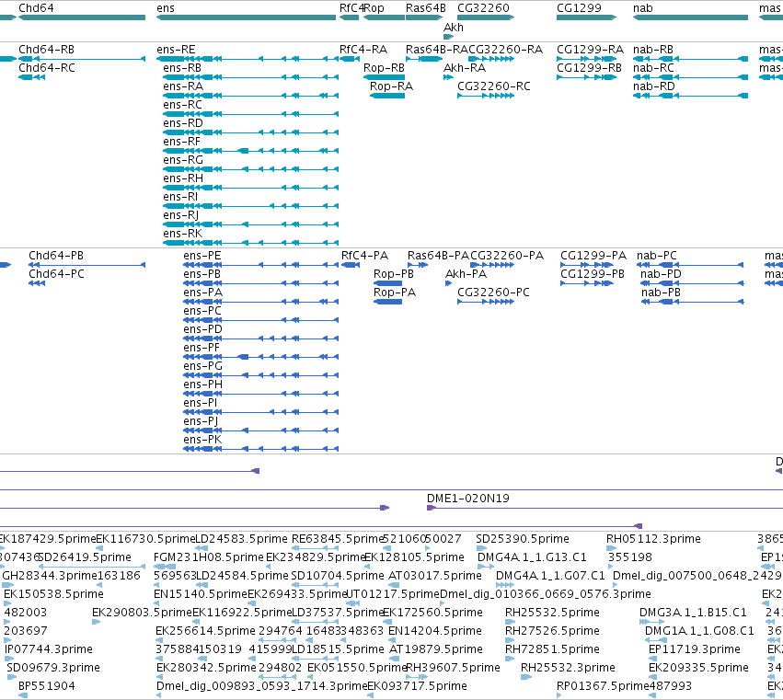
Task: Click the nab-RD transcript label
Action: pyautogui.click(x=653, y=86)
